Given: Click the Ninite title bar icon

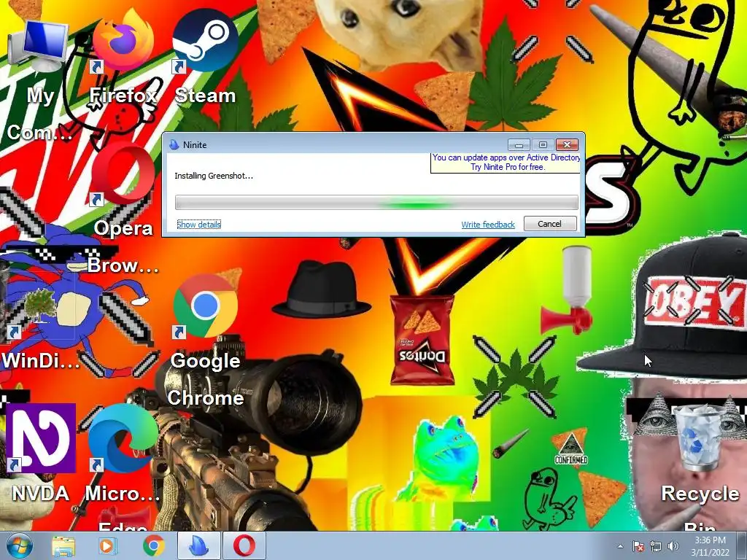Looking at the screenshot, I should point(174,145).
